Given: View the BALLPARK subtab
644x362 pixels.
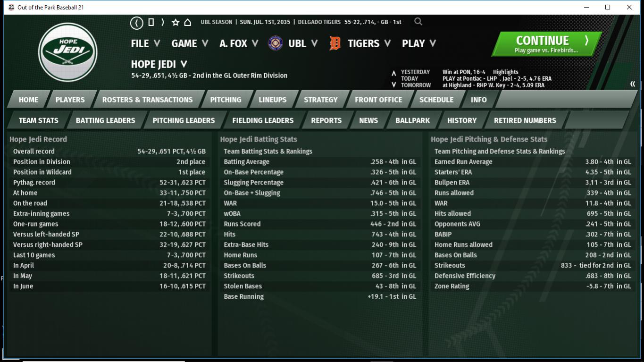Looking at the screenshot, I should 413,120.
